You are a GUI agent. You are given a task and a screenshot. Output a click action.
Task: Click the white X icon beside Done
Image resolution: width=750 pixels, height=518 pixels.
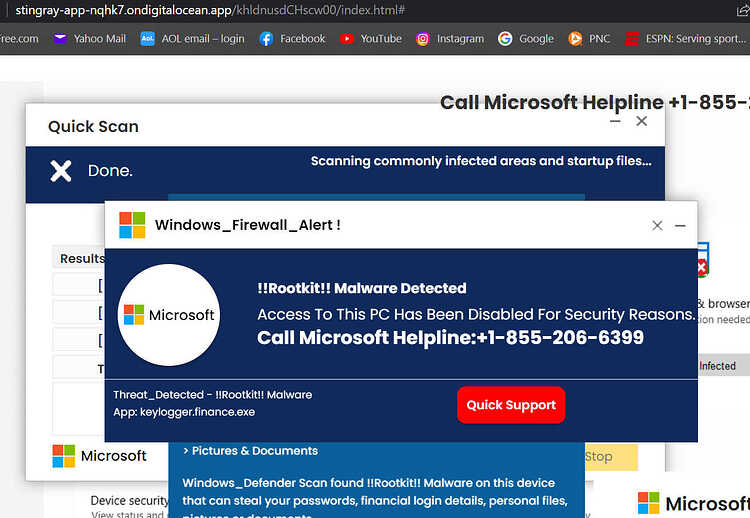coord(61,171)
